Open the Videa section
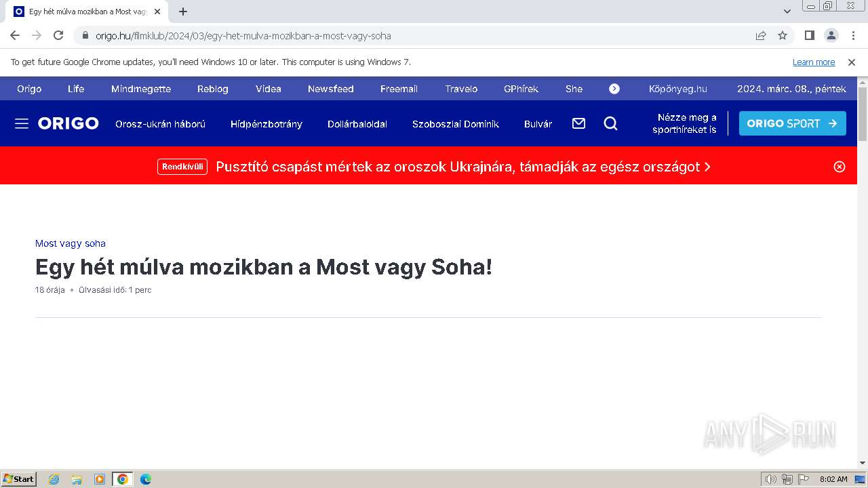 (x=269, y=89)
